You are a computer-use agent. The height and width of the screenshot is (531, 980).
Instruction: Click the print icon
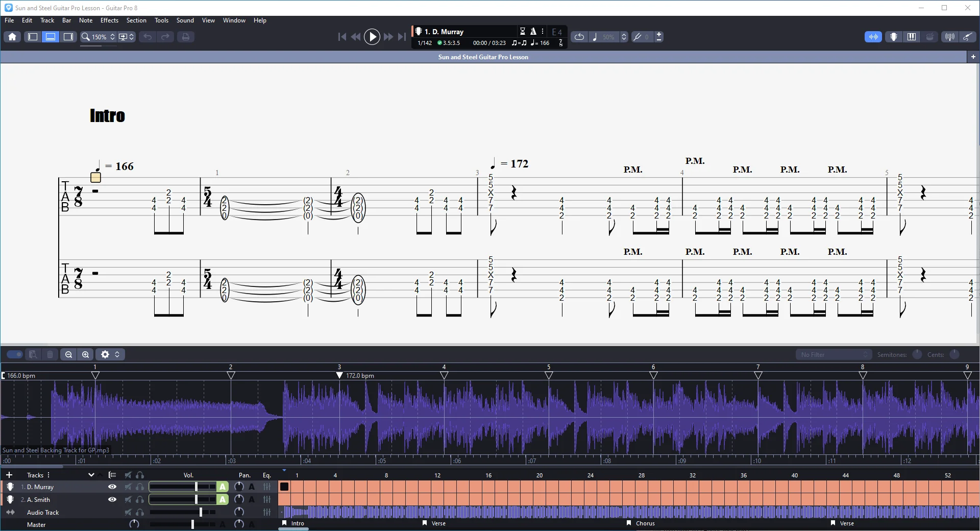tap(186, 37)
